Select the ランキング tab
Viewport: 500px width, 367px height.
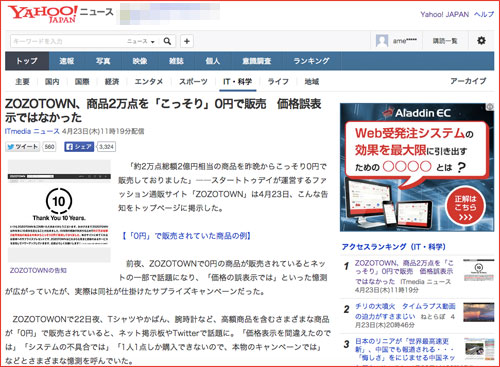[311, 61]
